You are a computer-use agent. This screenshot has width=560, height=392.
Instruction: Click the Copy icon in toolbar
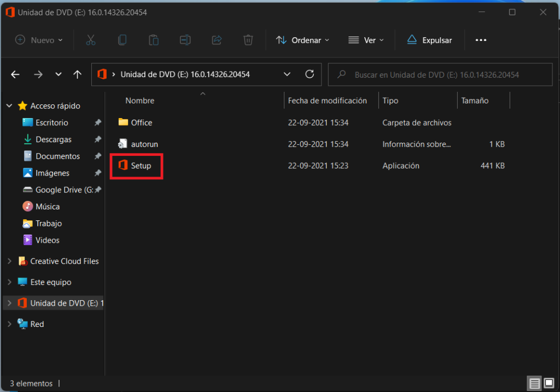[122, 40]
